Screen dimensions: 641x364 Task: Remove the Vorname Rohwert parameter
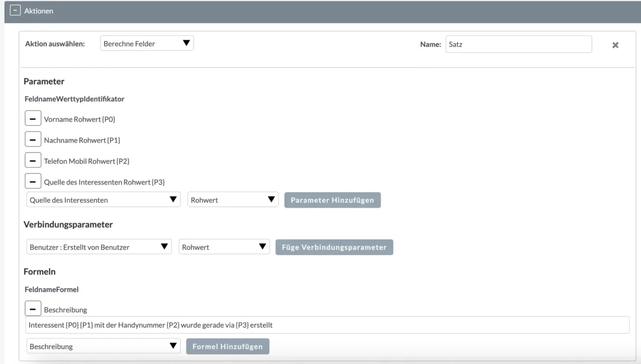[x=33, y=118]
